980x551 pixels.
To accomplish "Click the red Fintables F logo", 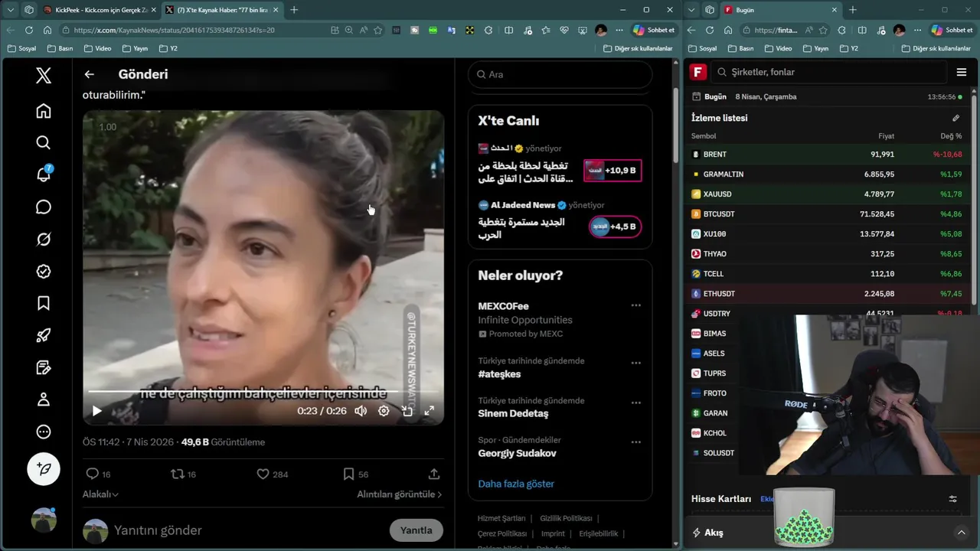I will point(697,72).
